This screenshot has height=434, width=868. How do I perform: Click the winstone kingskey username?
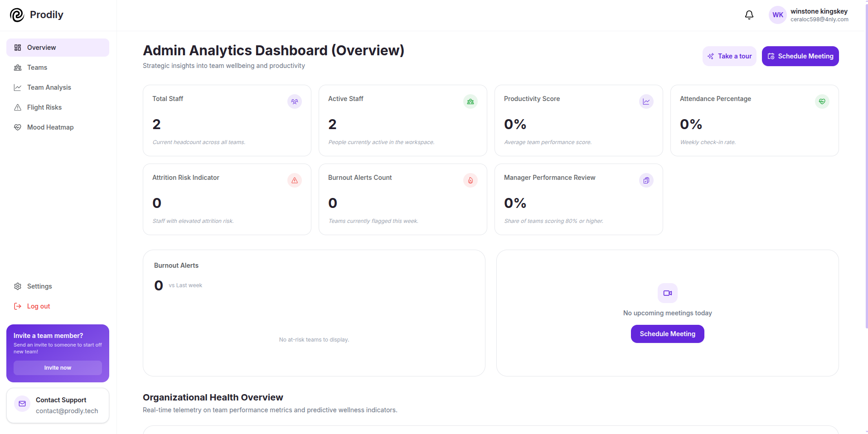pos(819,11)
